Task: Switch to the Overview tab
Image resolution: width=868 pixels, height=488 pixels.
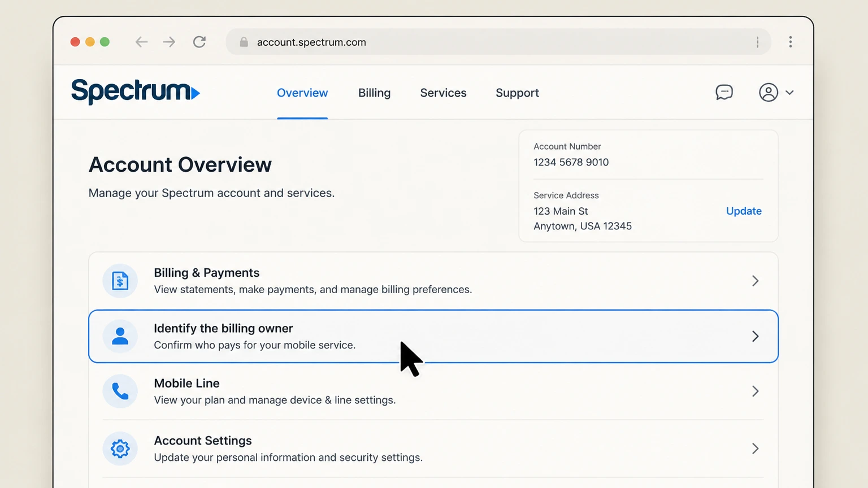Action: [x=302, y=93]
